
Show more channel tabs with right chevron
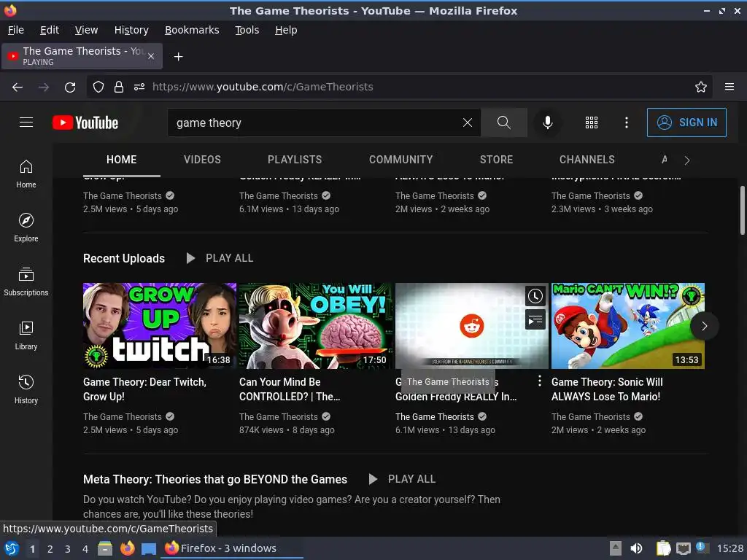pos(686,160)
